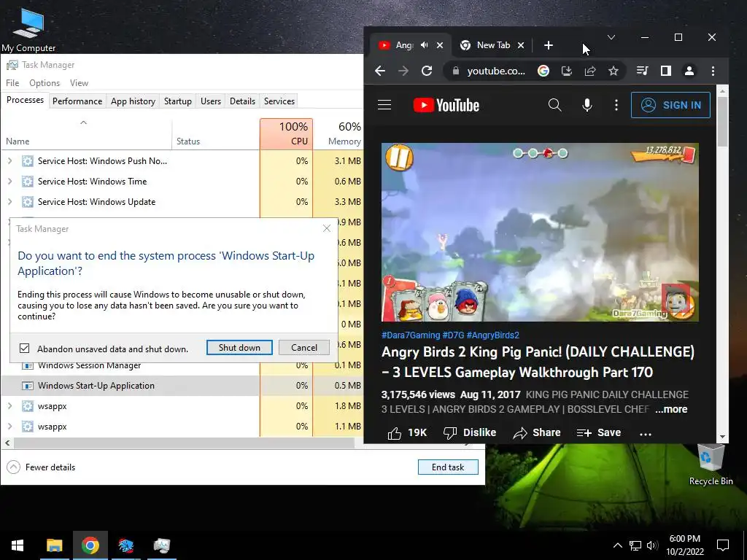Open a new Chrome tab with plus
Viewport: 747px width, 560px height.
pyautogui.click(x=549, y=45)
